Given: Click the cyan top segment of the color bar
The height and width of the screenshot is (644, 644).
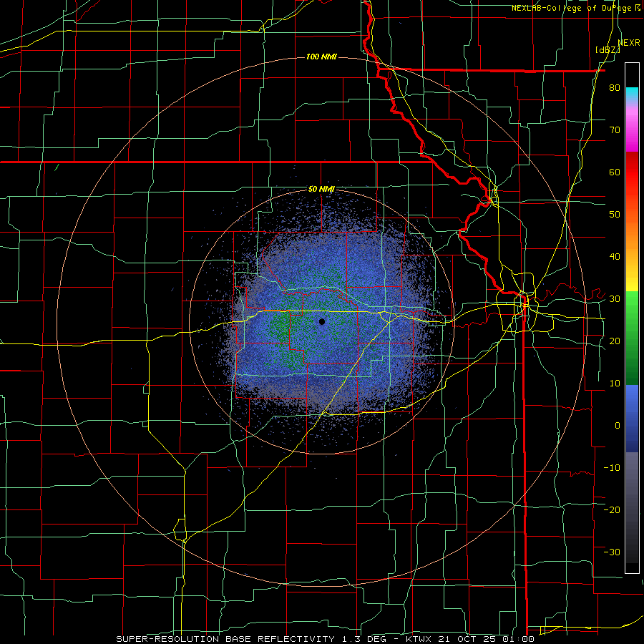Looking at the screenshot, I should (x=632, y=94).
